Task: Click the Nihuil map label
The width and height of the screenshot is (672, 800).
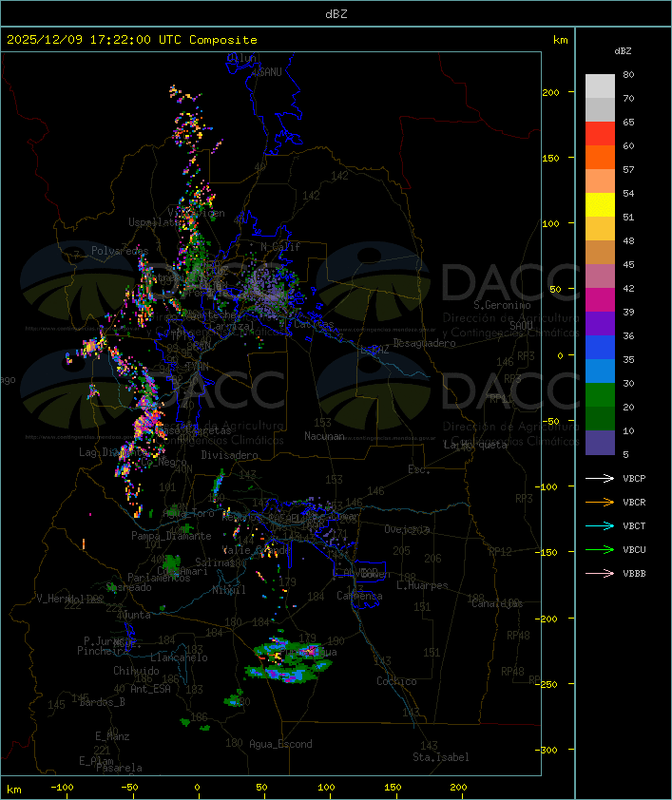Action: point(229,590)
